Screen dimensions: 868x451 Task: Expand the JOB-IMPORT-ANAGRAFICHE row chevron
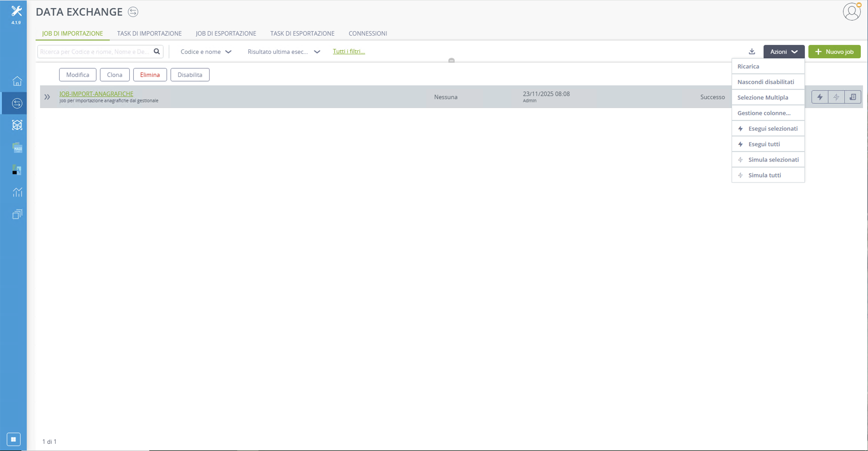pos(47,97)
